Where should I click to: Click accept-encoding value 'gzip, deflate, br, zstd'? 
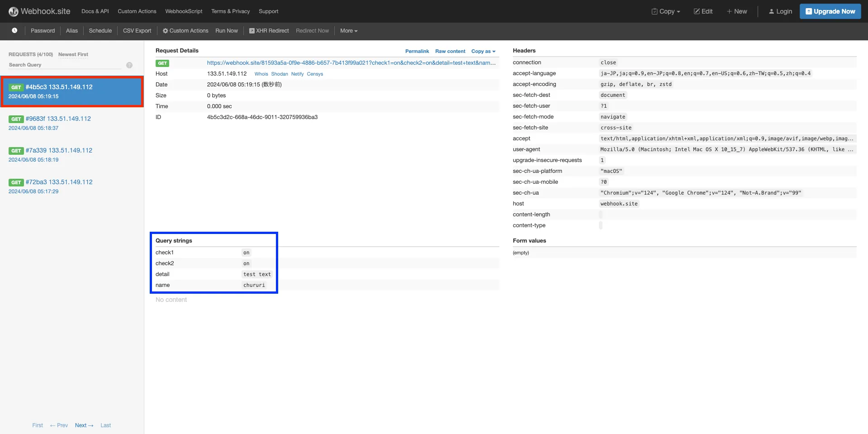click(636, 84)
